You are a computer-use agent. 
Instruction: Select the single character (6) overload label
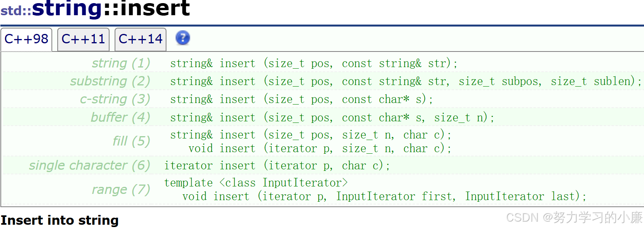click(90, 165)
